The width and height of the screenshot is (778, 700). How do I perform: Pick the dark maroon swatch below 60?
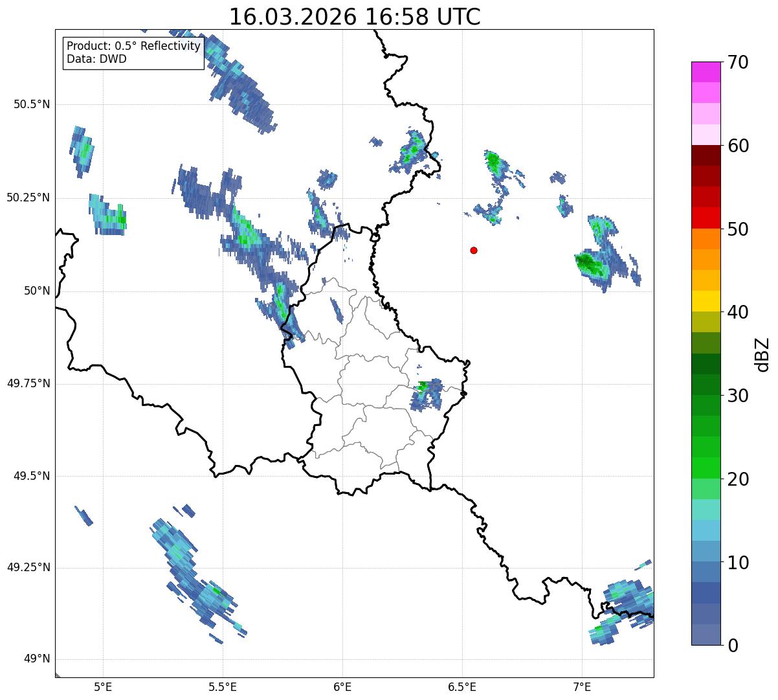pos(706,155)
